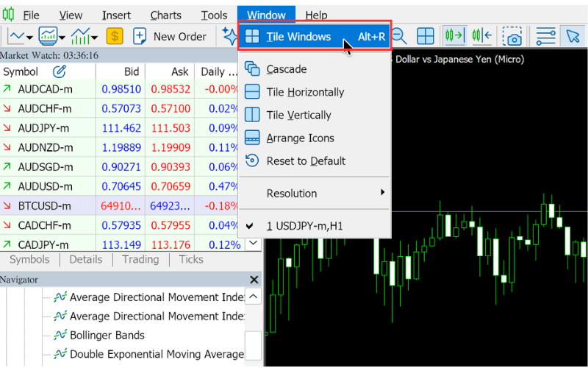Choose Cascade from Window menu
The width and height of the screenshot is (588, 368).
(315, 69)
